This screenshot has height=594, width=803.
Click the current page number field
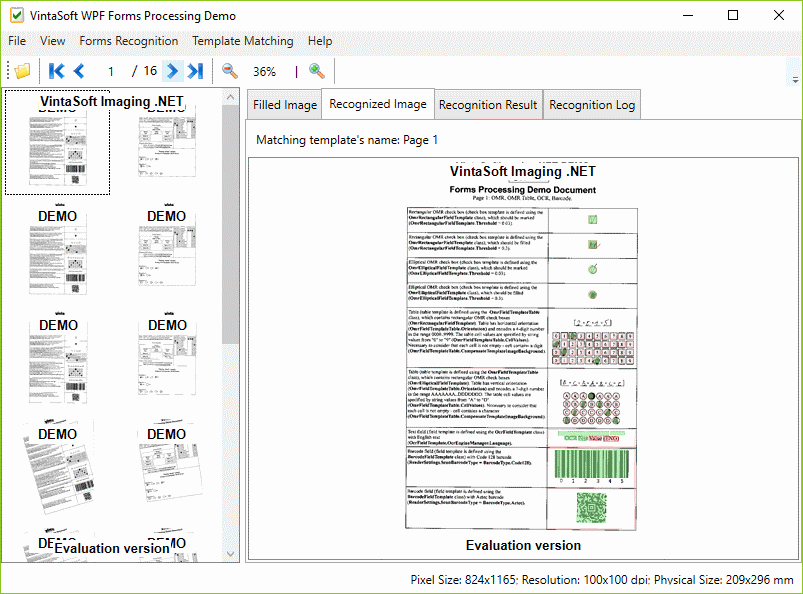point(111,71)
